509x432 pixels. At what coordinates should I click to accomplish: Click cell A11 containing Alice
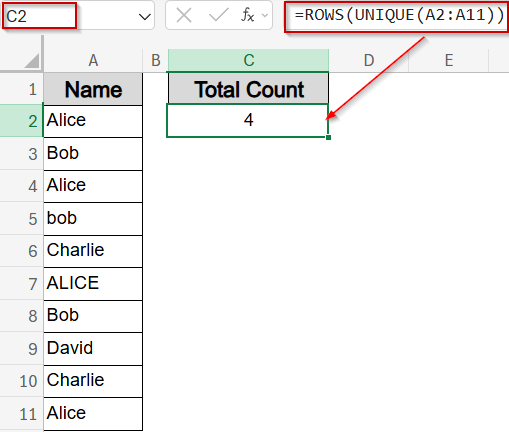coord(93,413)
